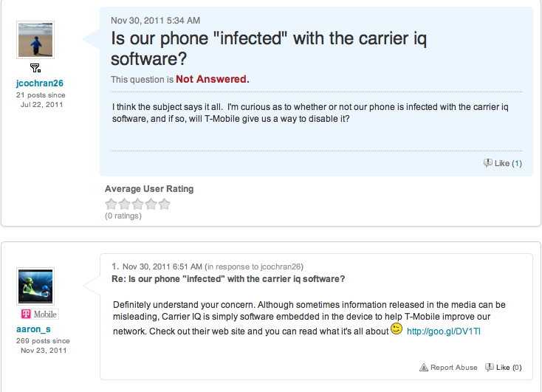Rate the post one star
This screenshot has width=542, height=392.
pos(112,204)
